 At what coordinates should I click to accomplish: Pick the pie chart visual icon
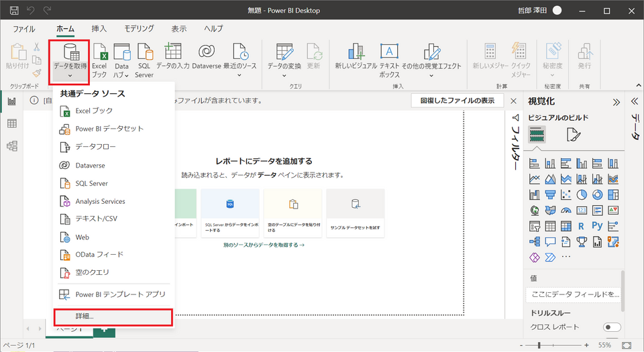(x=582, y=195)
